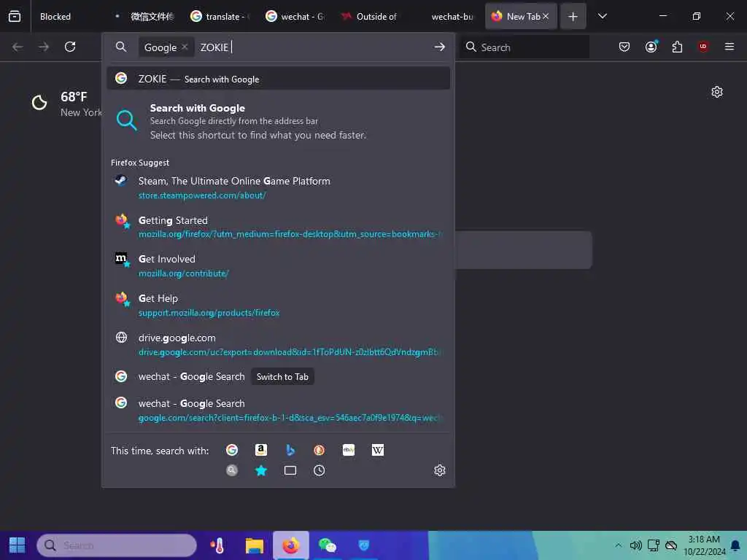Image resolution: width=747 pixels, height=560 pixels.
Task: Click Firefox icon in the taskbar
Action: click(290, 545)
